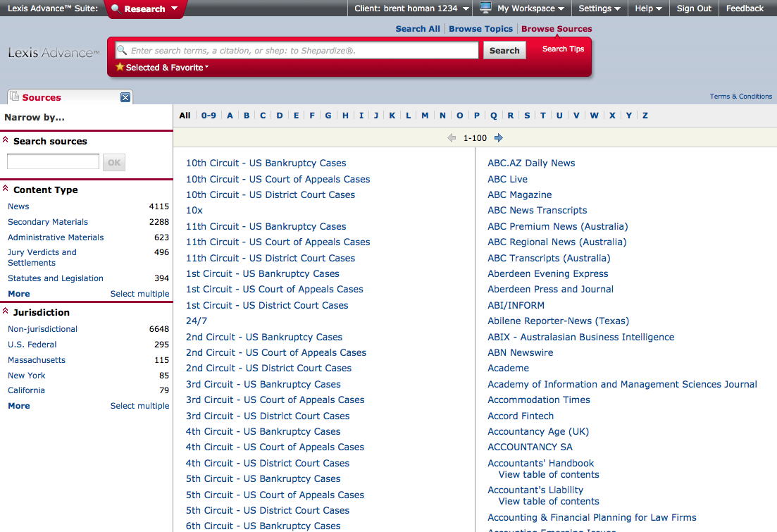Screen dimensions: 777x532
Task: Switch to Search All tab
Action: tap(418, 29)
